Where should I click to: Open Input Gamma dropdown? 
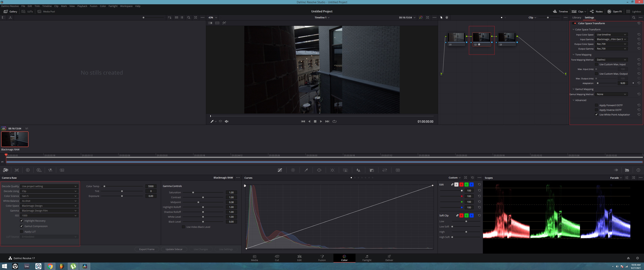(x=611, y=39)
